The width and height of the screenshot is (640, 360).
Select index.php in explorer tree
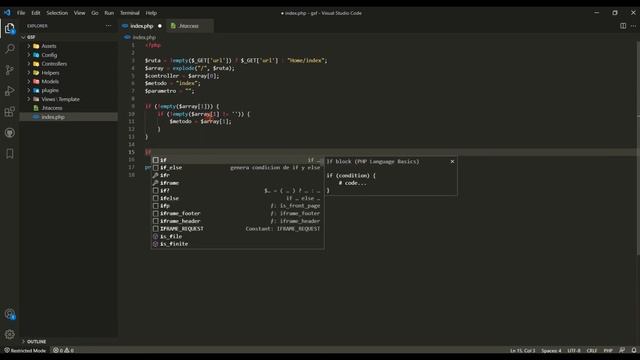pyautogui.click(x=53, y=117)
